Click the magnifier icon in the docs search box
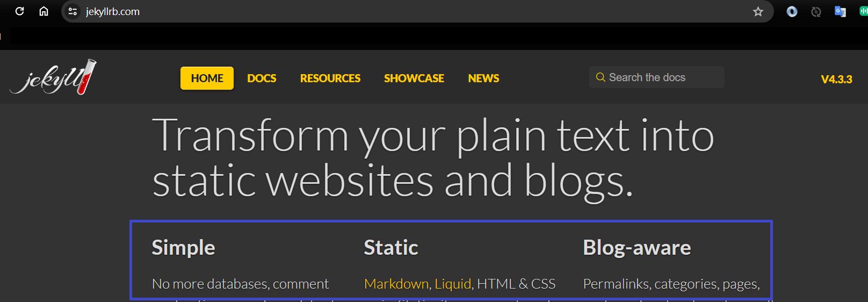This screenshot has width=868, height=302. pyautogui.click(x=601, y=77)
